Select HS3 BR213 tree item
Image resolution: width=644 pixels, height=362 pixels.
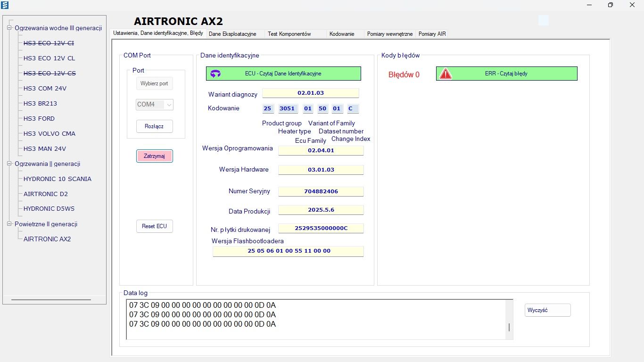[40, 103]
